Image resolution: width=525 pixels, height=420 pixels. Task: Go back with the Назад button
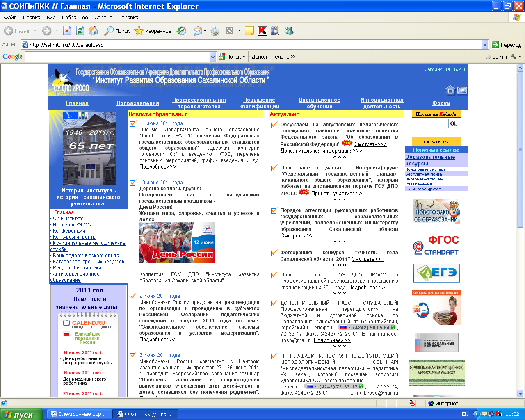coord(17,31)
